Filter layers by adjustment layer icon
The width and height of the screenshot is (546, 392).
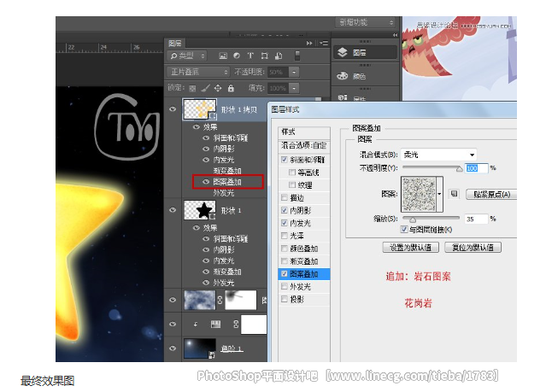pos(237,56)
